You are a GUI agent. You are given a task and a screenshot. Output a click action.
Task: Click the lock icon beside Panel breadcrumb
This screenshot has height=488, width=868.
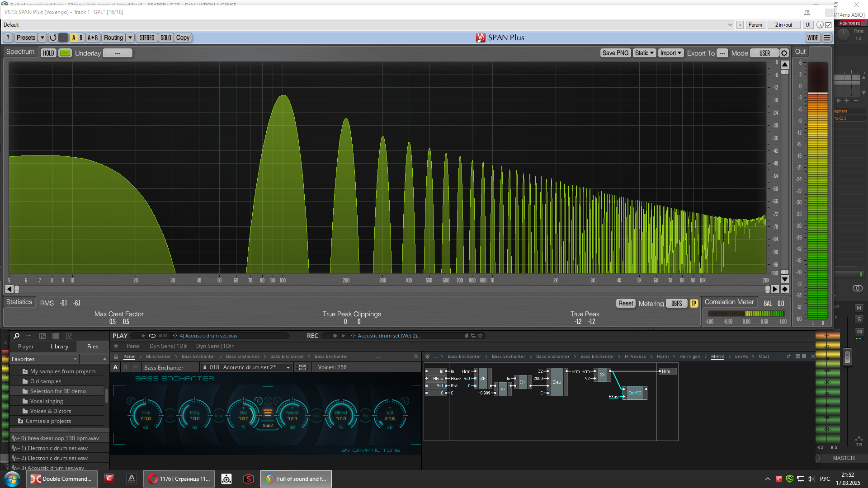[x=116, y=357]
